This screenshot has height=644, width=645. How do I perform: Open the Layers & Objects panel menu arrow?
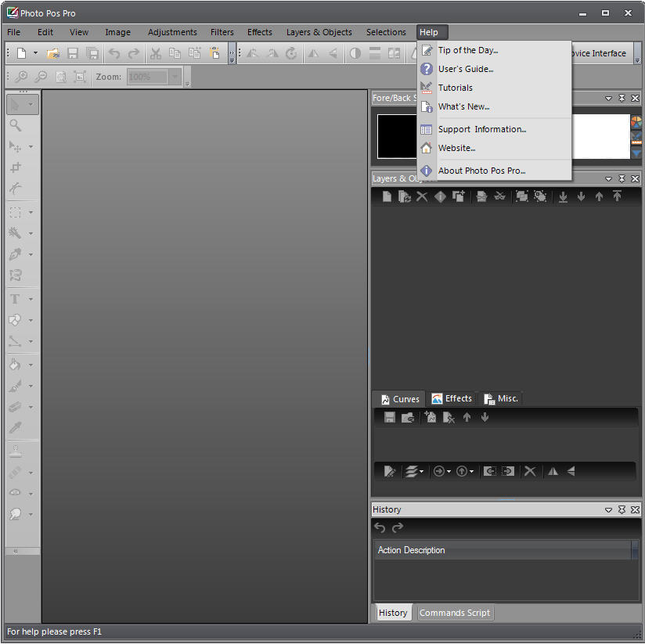(608, 178)
